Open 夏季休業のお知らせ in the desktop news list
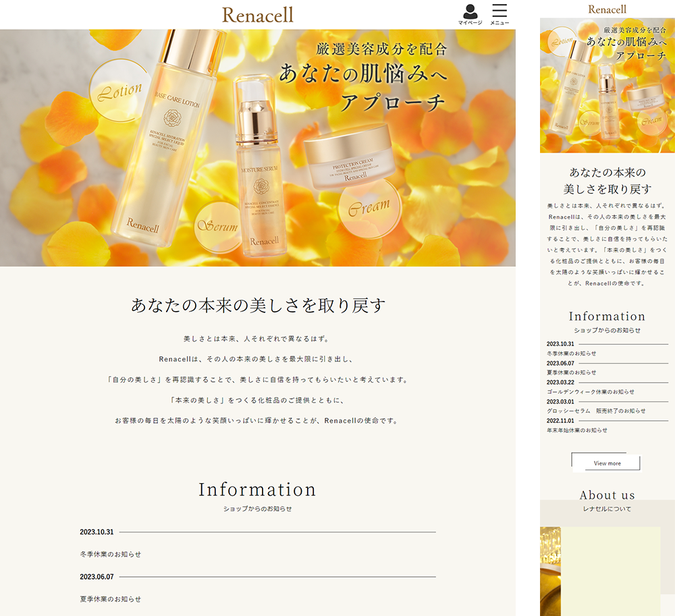675x616 pixels. [111, 598]
